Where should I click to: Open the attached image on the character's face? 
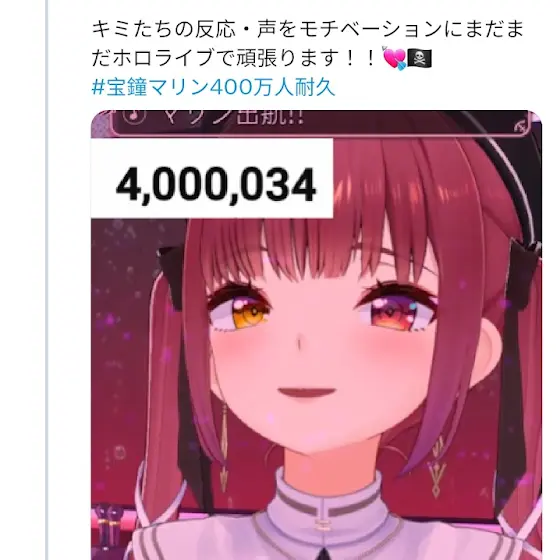tap(316, 335)
